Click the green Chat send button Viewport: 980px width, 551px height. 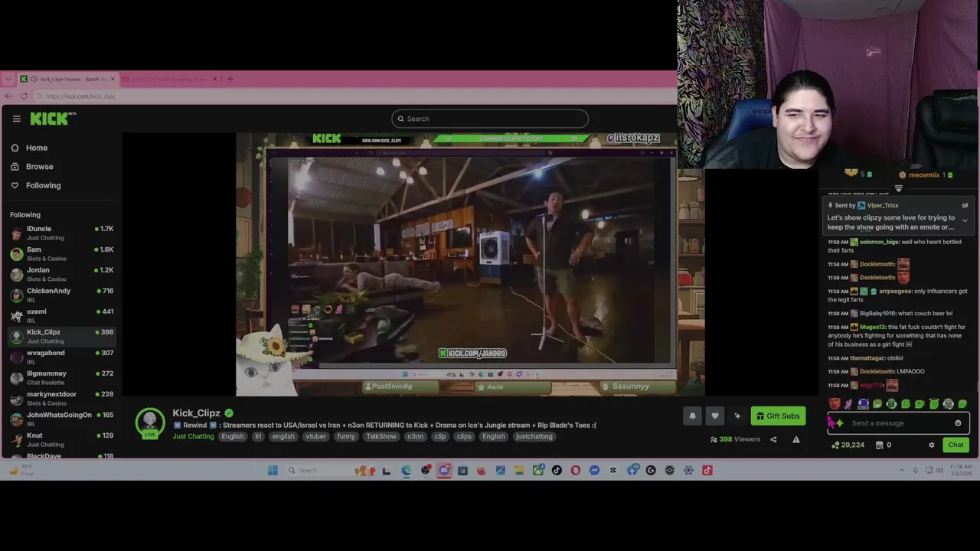click(955, 445)
